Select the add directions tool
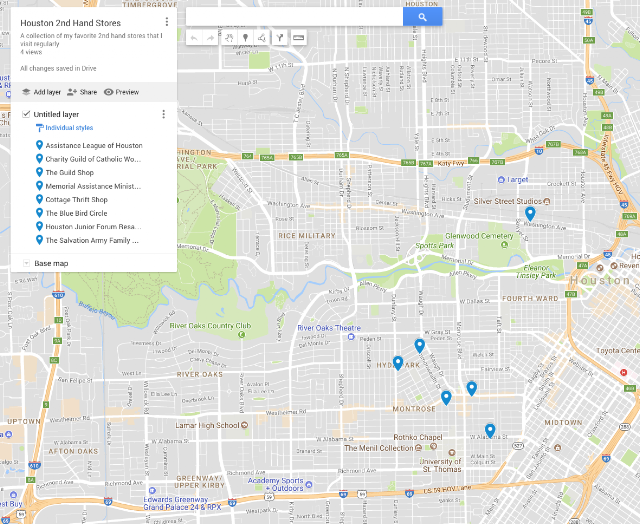Viewport: 640px width, 524px height. [280, 38]
